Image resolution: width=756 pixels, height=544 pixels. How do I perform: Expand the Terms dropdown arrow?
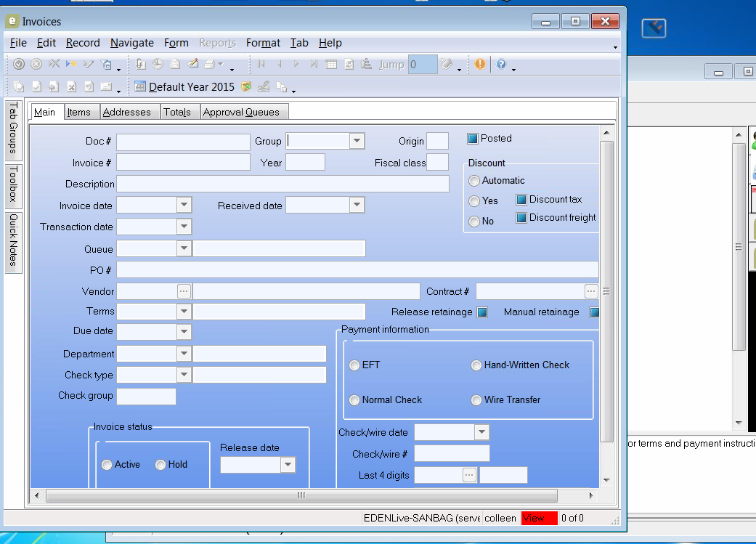point(184,312)
